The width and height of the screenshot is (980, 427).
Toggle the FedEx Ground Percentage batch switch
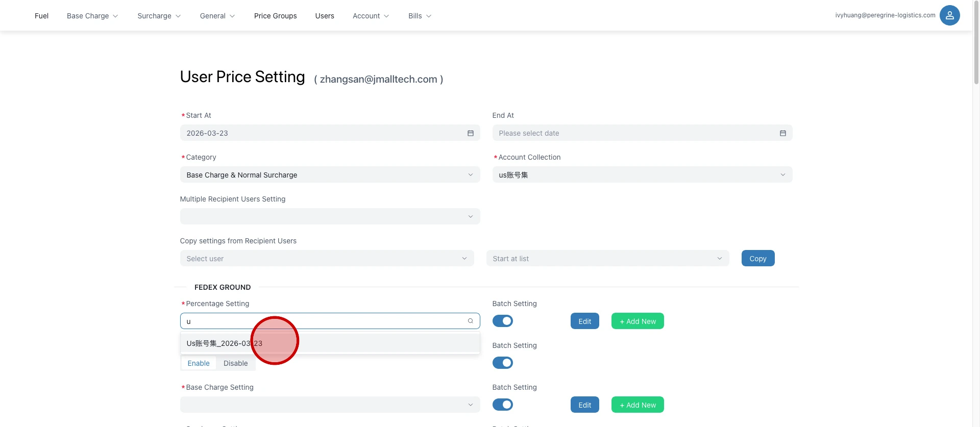[x=503, y=321]
